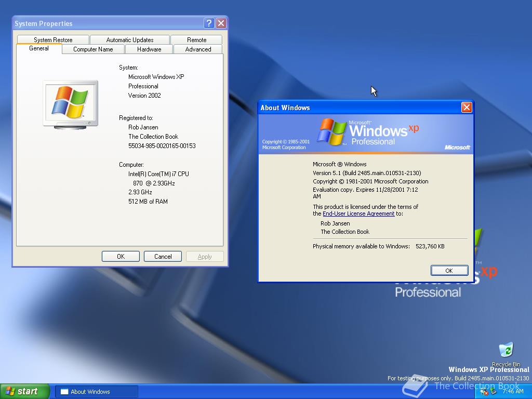Select the General tab
This screenshot has width=532, height=399.
(39, 48)
